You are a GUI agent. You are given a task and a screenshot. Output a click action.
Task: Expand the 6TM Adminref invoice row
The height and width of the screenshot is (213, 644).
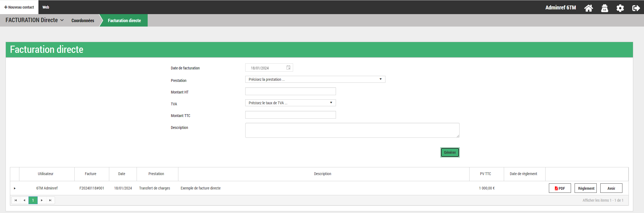[15, 188]
